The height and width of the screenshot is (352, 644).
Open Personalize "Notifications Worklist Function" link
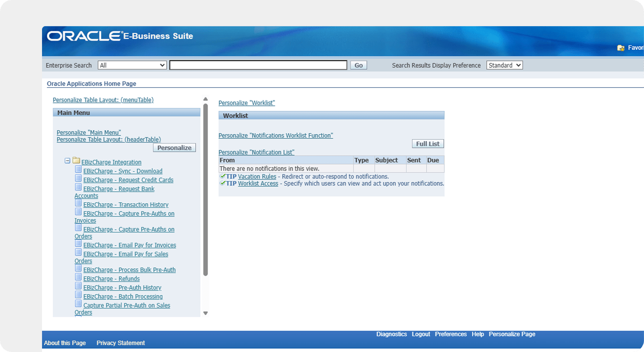click(276, 136)
